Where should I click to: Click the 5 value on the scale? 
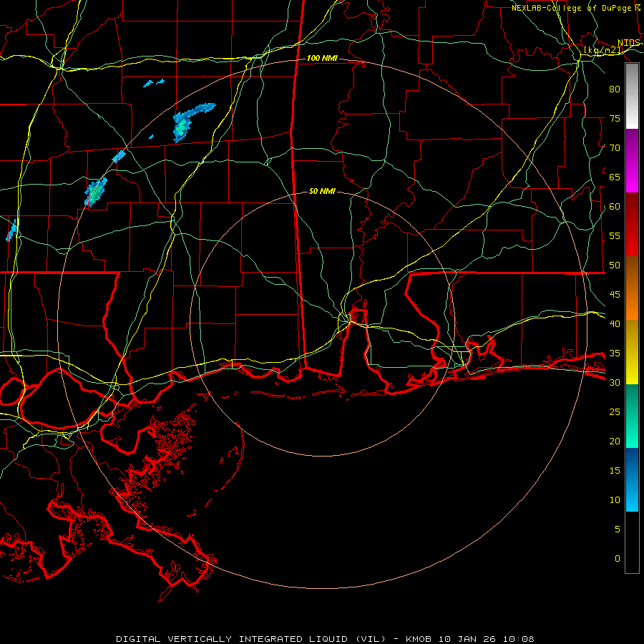618,530
